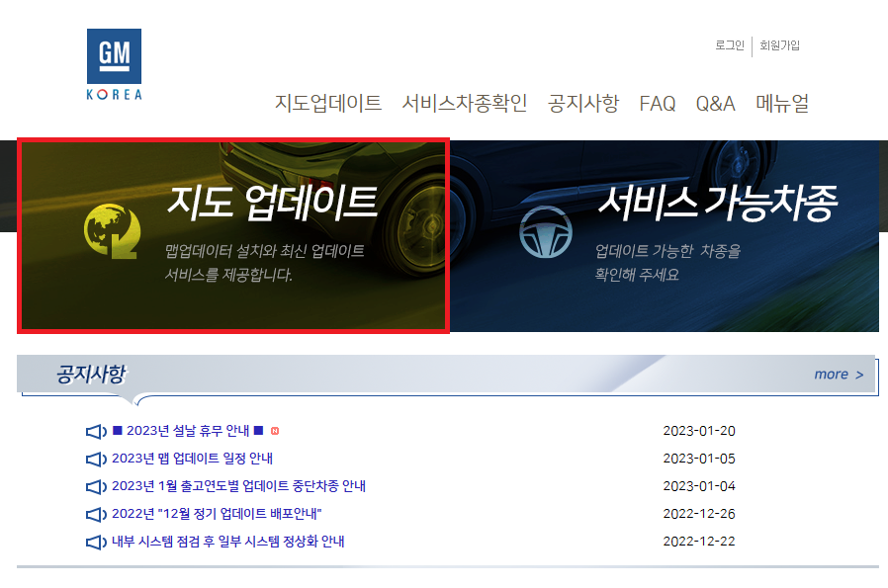Open the 지도업데이트 menu
888x588 pixels.
328,103
